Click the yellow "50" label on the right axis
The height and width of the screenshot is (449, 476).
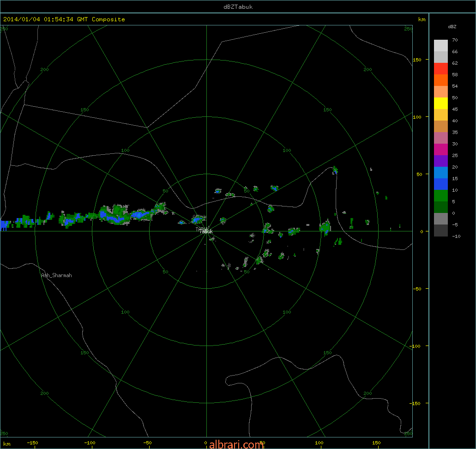click(x=419, y=174)
